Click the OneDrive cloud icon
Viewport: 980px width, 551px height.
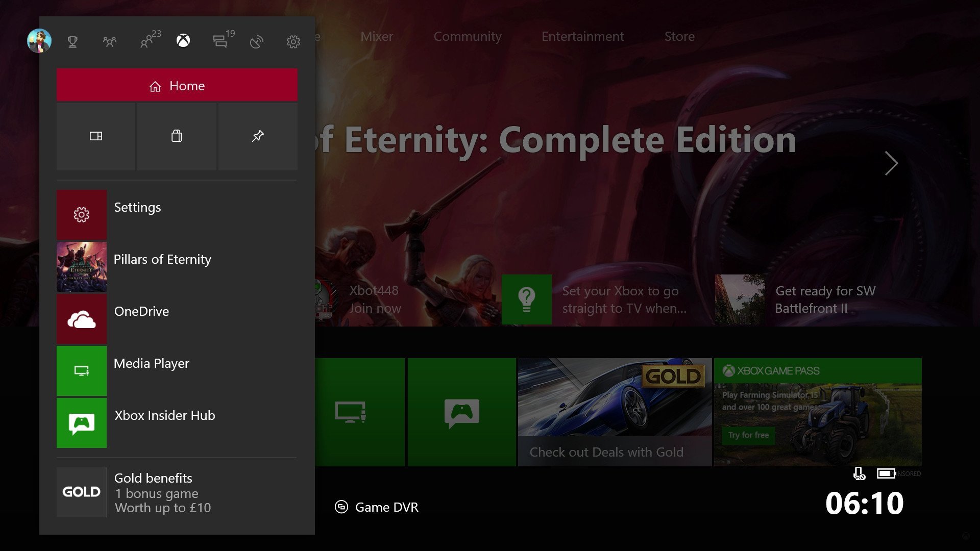pos(82,319)
